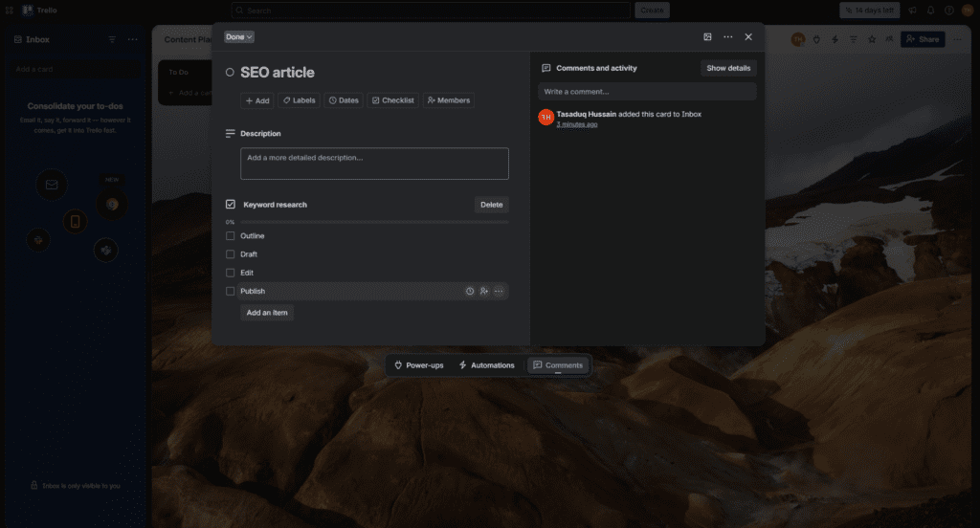Click the Slack icon in Inbox panel
980x528 pixels.
[38, 240]
